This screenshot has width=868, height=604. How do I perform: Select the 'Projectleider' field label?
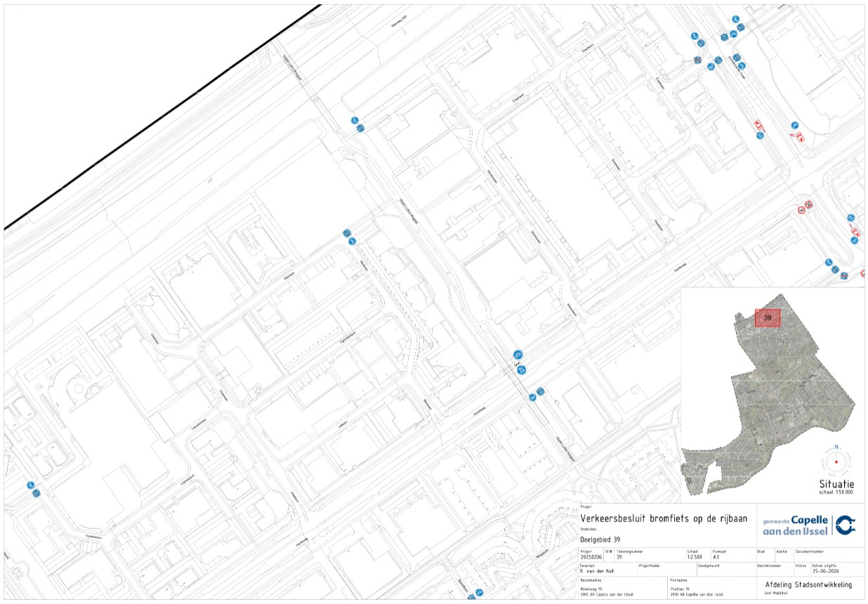coord(649,565)
